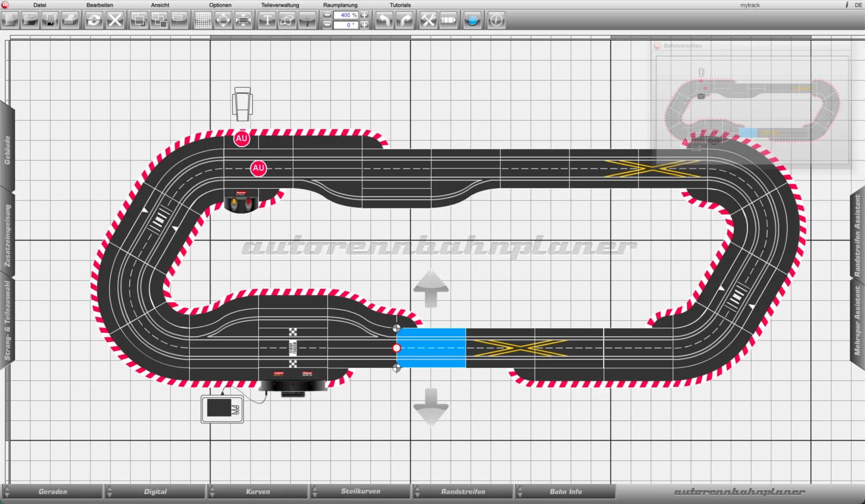Expand the Randstreifen parts drawer
865x504 pixels.
point(463,491)
